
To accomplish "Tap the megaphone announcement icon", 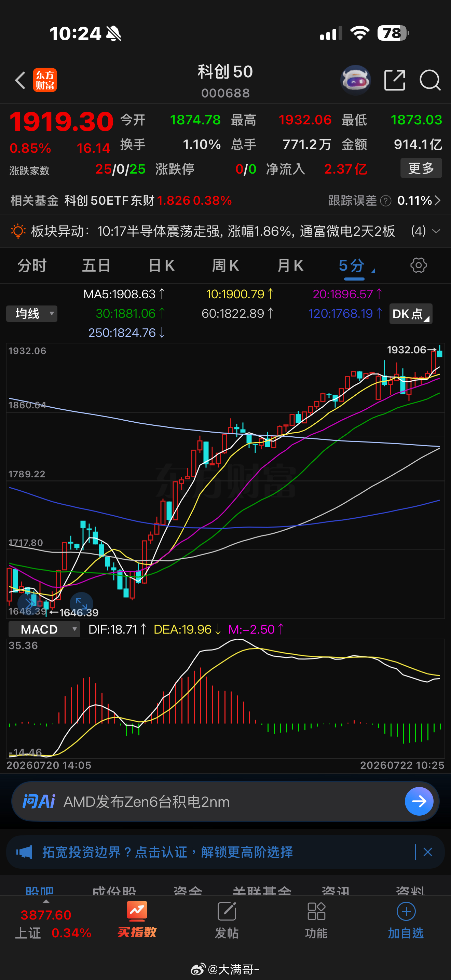I will click(24, 852).
